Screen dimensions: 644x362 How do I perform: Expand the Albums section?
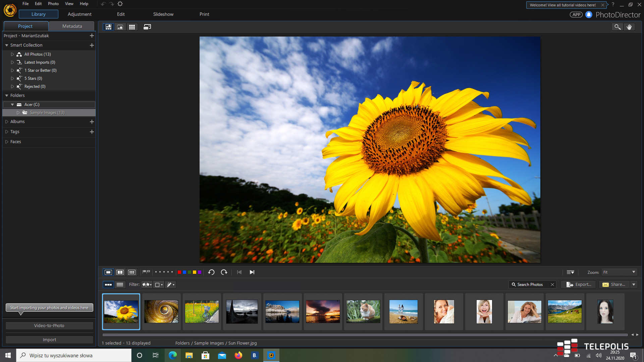pyautogui.click(x=7, y=122)
